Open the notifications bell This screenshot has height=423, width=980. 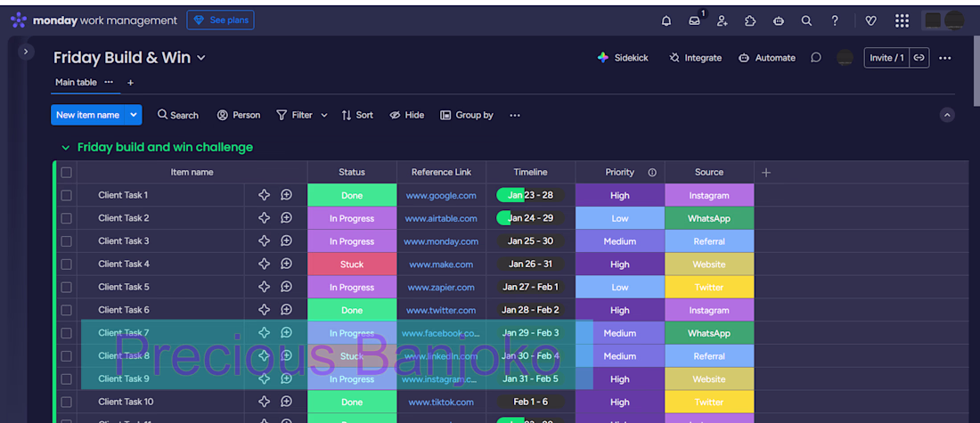(666, 20)
